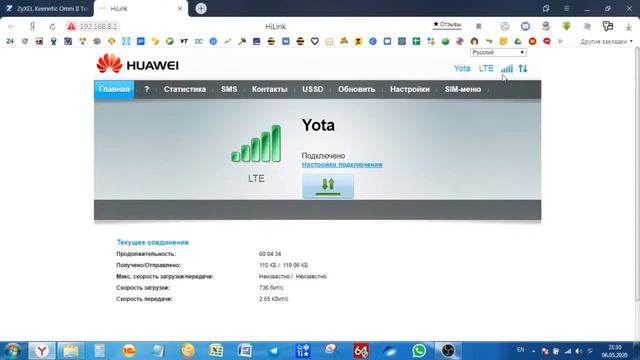Image resolution: width=640 pixels, height=360 pixels.
Task: Click the Yandex Я home button
Action: click(32, 27)
